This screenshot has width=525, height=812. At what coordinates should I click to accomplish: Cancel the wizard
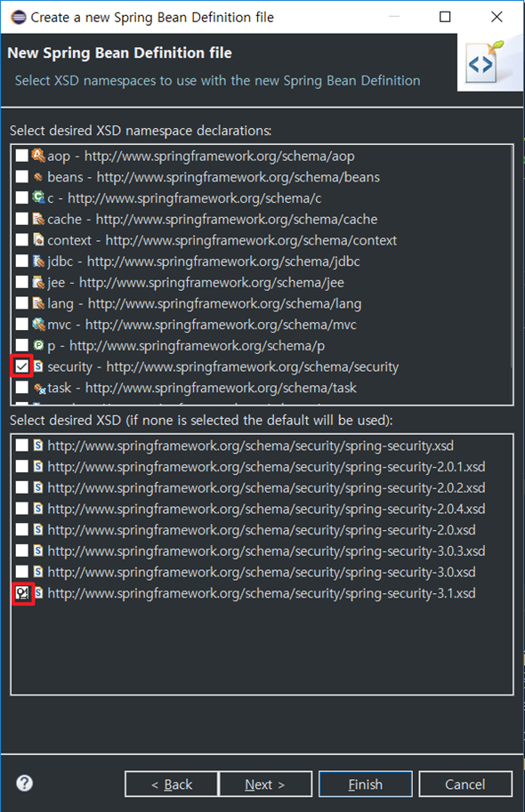pos(465,784)
